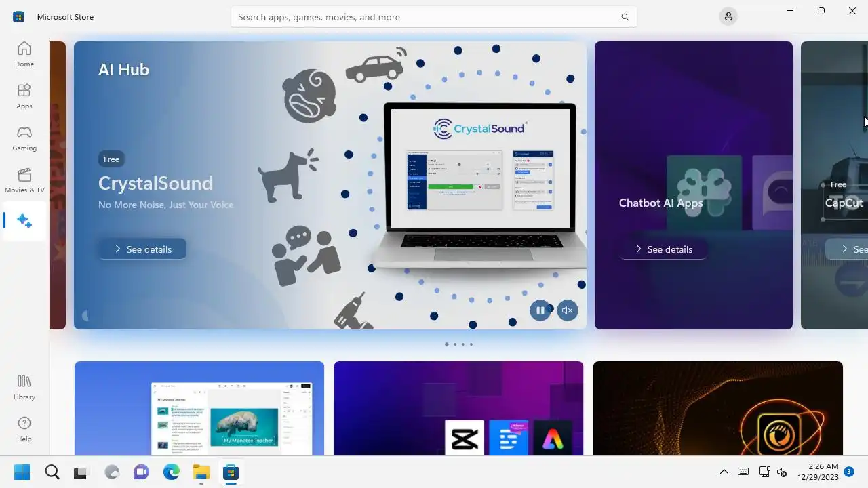Click the Microsoft Store taskbar icon
Image resolution: width=868 pixels, height=488 pixels.
(231, 472)
